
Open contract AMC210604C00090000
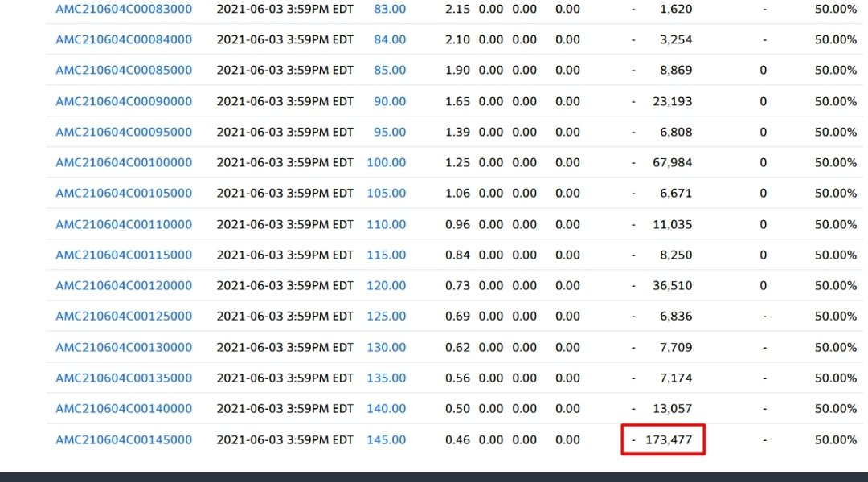(124, 102)
